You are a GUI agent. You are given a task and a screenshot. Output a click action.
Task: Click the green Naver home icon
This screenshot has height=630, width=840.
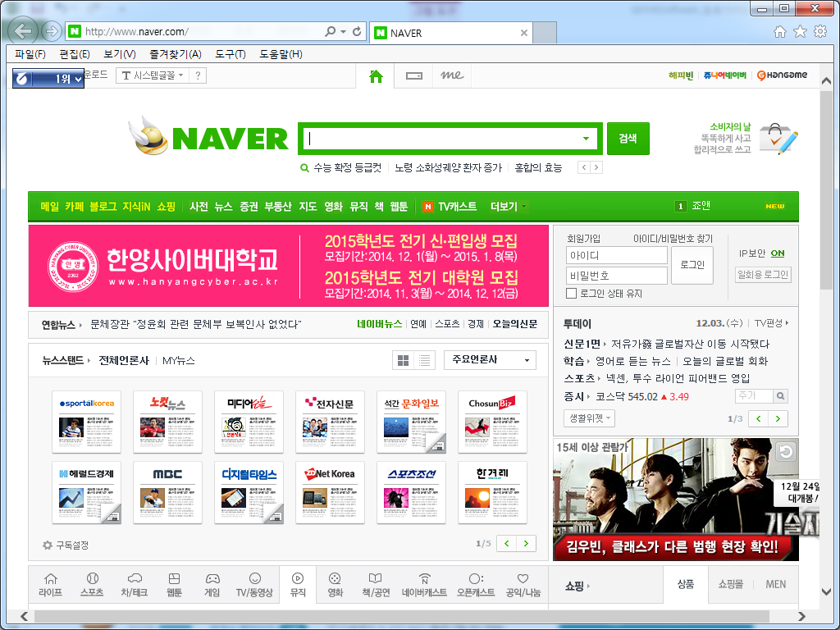376,76
